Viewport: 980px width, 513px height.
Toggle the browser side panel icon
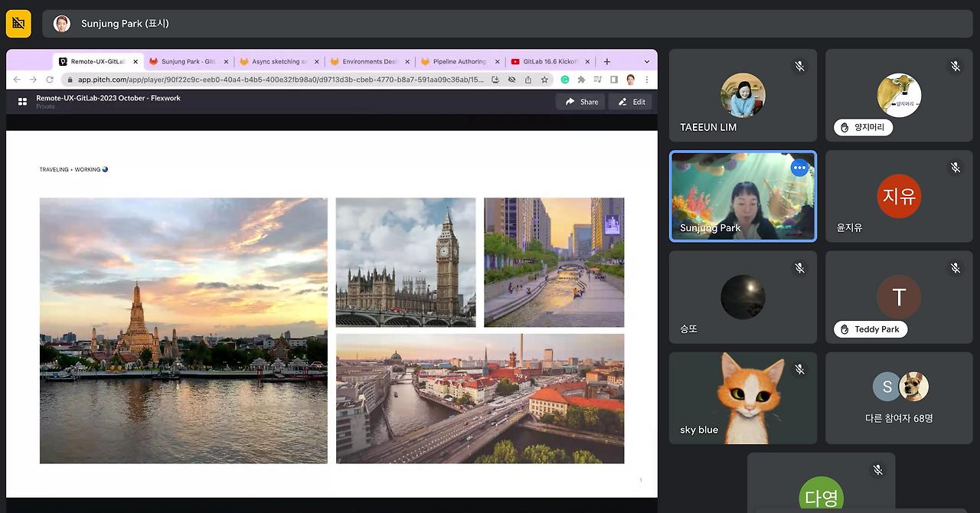614,80
